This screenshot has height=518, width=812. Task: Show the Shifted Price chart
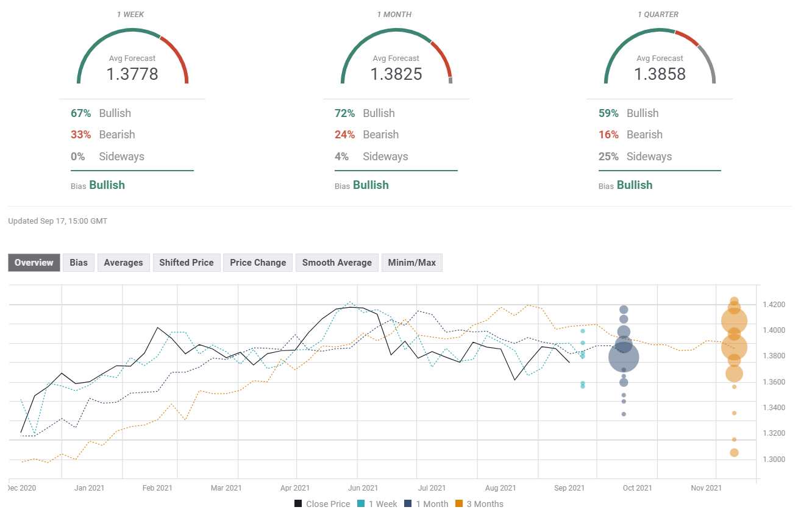187,263
